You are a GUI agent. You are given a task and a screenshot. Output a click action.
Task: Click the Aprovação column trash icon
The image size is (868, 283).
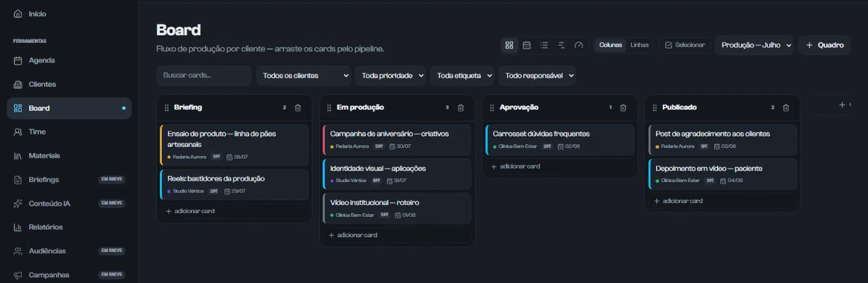pyautogui.click(x=623, y=108)
